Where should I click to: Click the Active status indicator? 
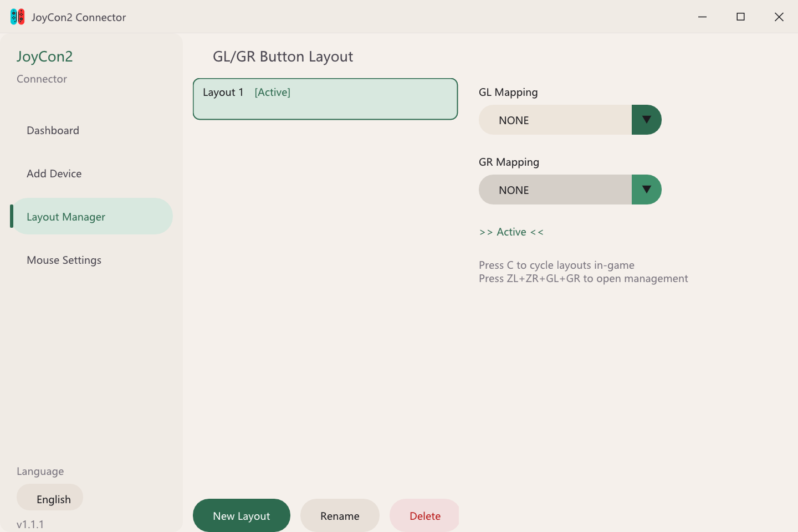(511, 232)
